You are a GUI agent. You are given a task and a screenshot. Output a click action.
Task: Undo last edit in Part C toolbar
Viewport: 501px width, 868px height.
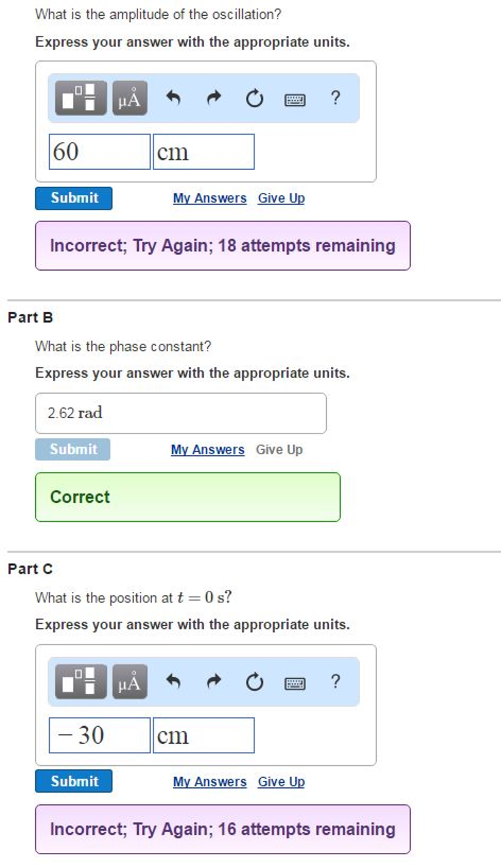tap(173, 681)
